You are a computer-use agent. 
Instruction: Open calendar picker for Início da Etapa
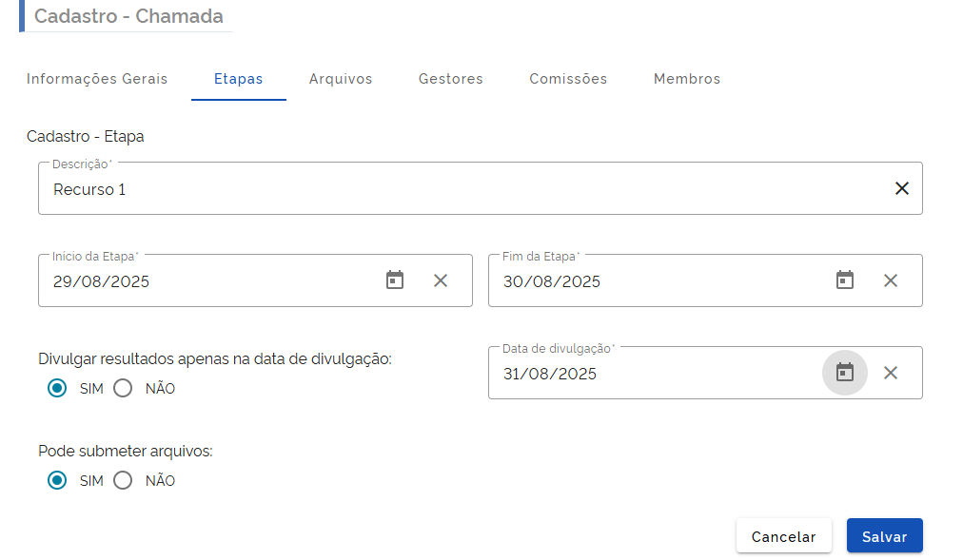[395, 280]
